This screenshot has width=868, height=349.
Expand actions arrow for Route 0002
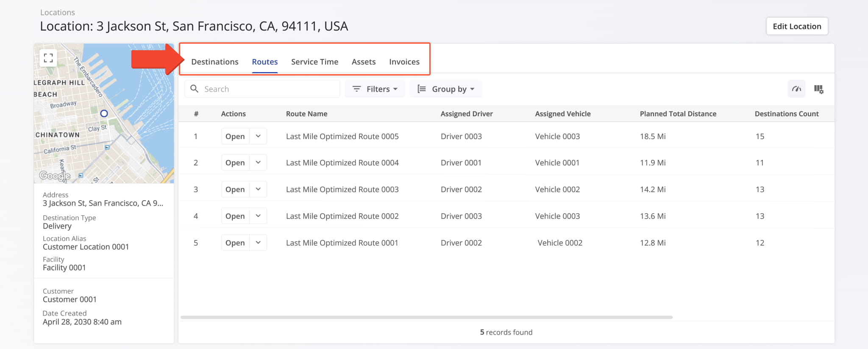tap(258, 216)
